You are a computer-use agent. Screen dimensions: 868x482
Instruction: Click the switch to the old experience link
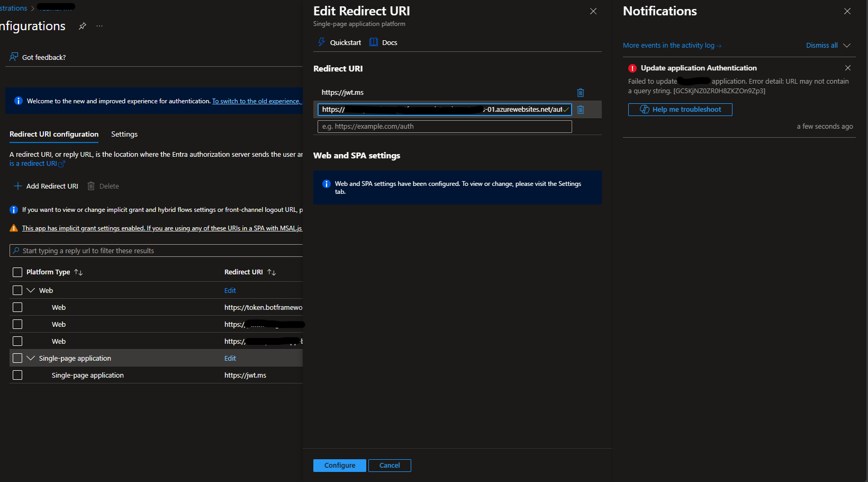pyautogui.click(x=257, y=101)
